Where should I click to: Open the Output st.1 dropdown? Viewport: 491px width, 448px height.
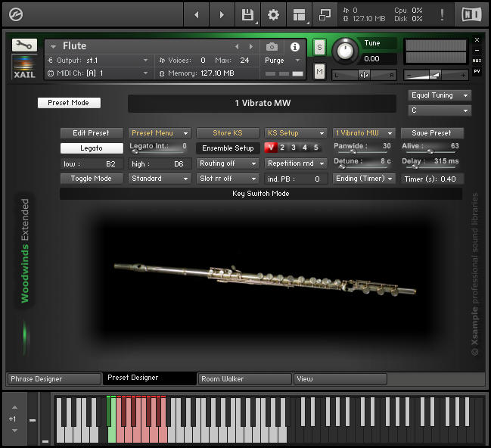click(x=98, y=60)
